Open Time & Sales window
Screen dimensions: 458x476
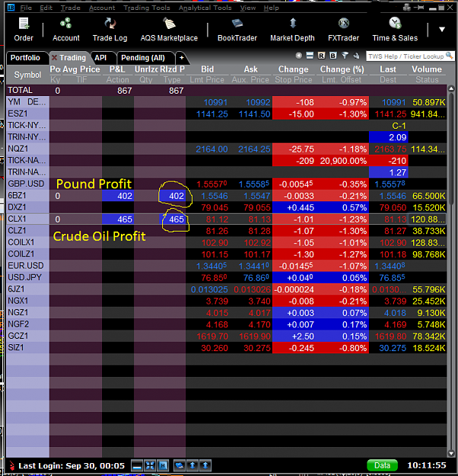click(395, 30)
